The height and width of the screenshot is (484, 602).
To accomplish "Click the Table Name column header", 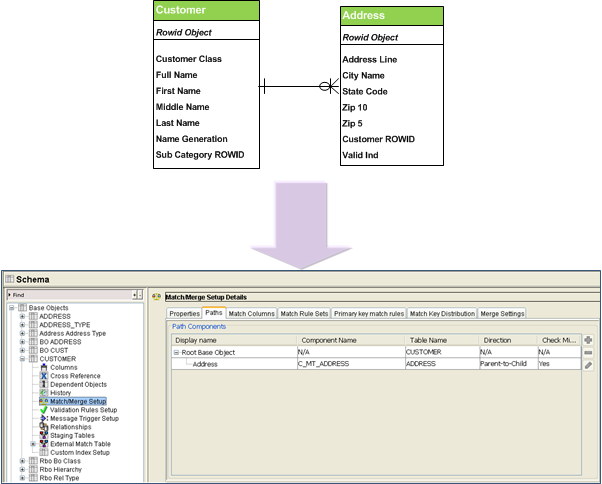I will 442,340.
